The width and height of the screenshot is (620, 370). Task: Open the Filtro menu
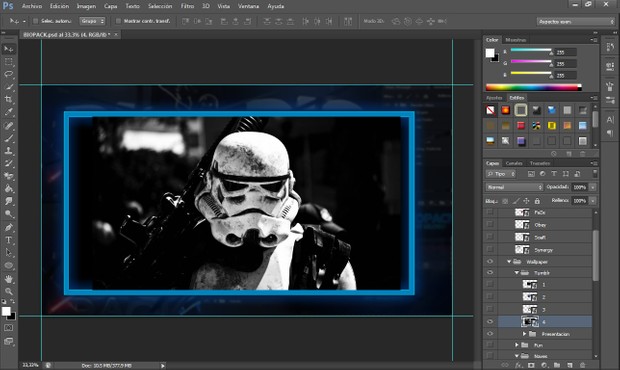(x=187, y=6)
